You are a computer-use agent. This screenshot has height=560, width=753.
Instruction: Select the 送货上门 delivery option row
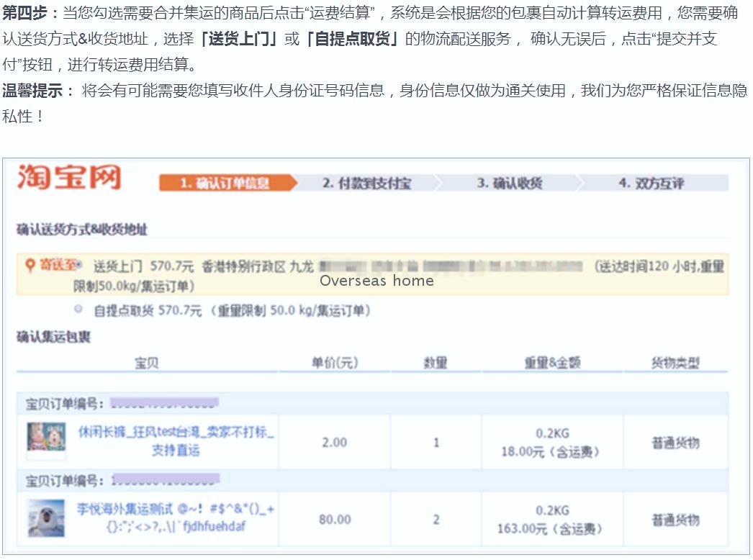pos(373,274)
